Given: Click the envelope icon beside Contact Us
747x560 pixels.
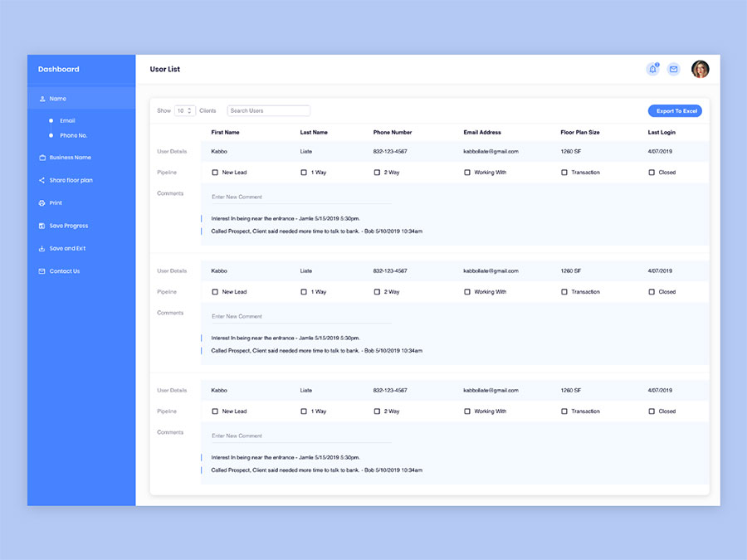Looking at the screenshot, I should 42,271.
